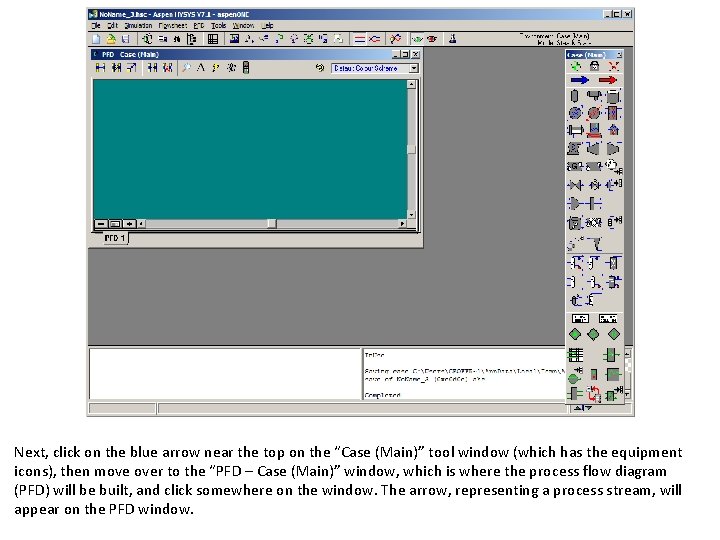Click the red X cancel icon in the palette
Viewport: 720px width, 540px height.
coord(613,66)
